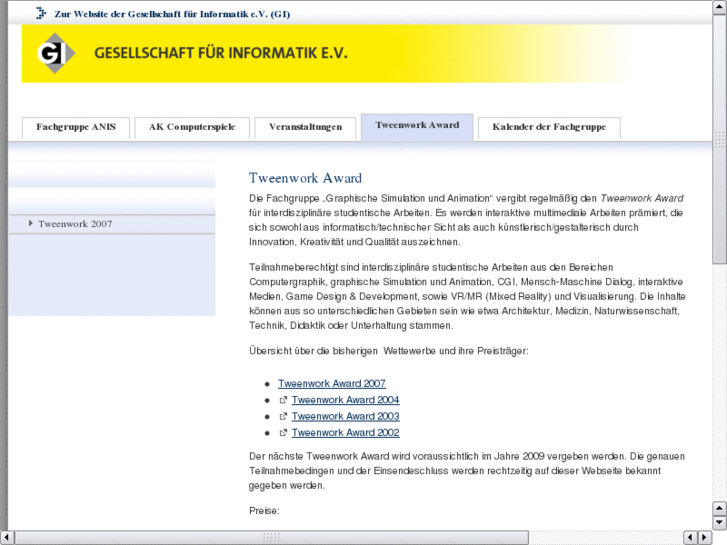Open the AK Computerspiele tab

pyautogui.click(x=192, y=127)
